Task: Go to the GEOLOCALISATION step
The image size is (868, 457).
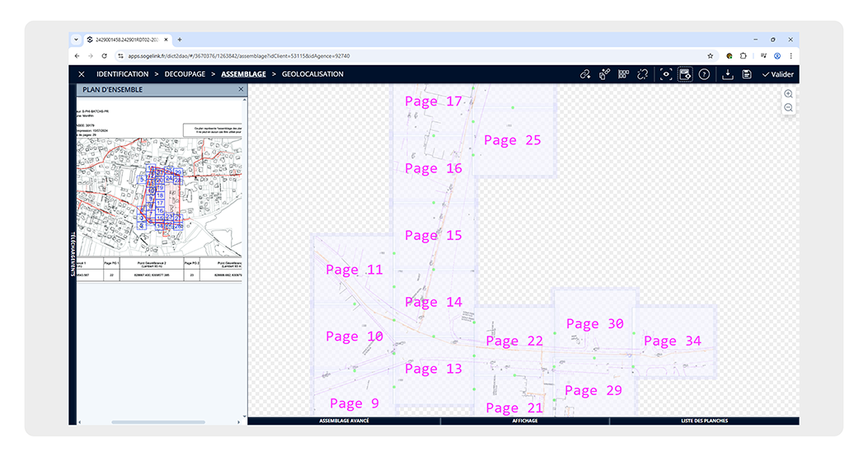Action: point(312,74)
